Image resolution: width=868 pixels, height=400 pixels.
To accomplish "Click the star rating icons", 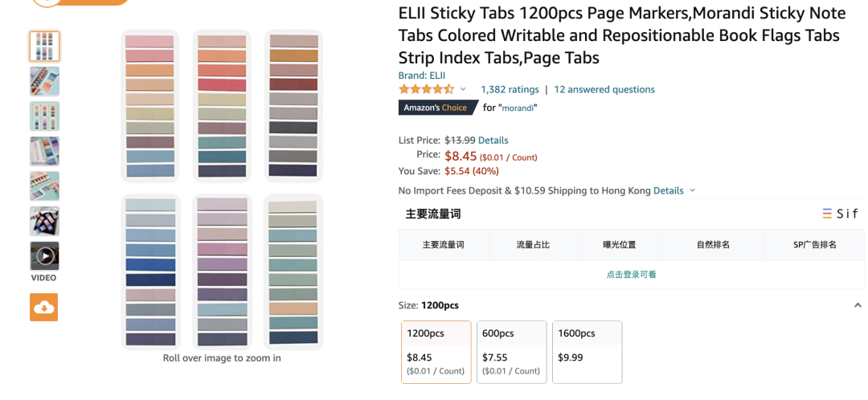I will pos(426,89).
